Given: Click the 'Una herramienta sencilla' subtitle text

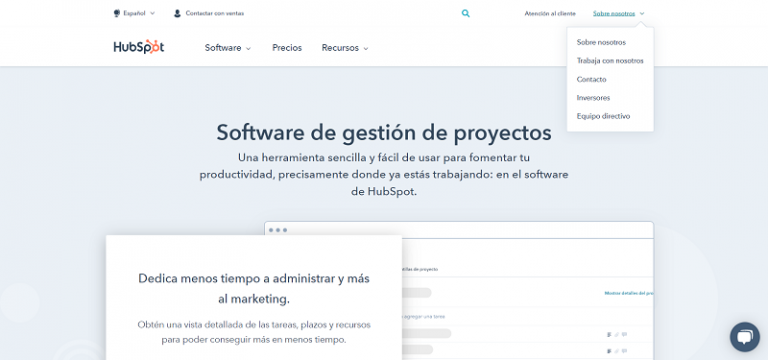Looking at the screenshot, I should [x=384, y=175].
